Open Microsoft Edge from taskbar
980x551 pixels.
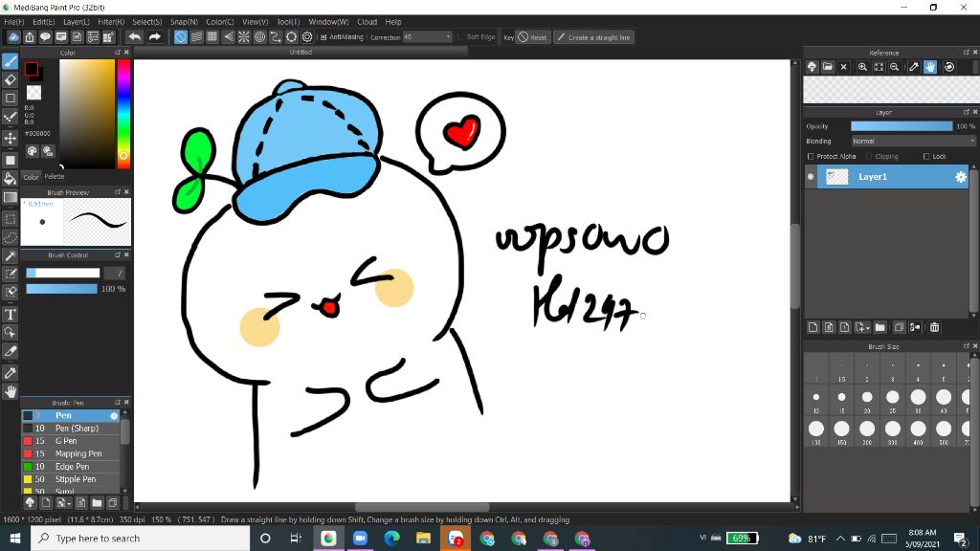391,538
